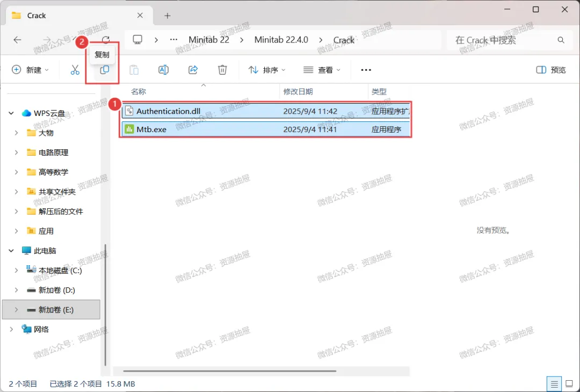The image size is (580, 392).
Task: Click the navigation pane vertical scrollbar
Action: tap(105, 304)
